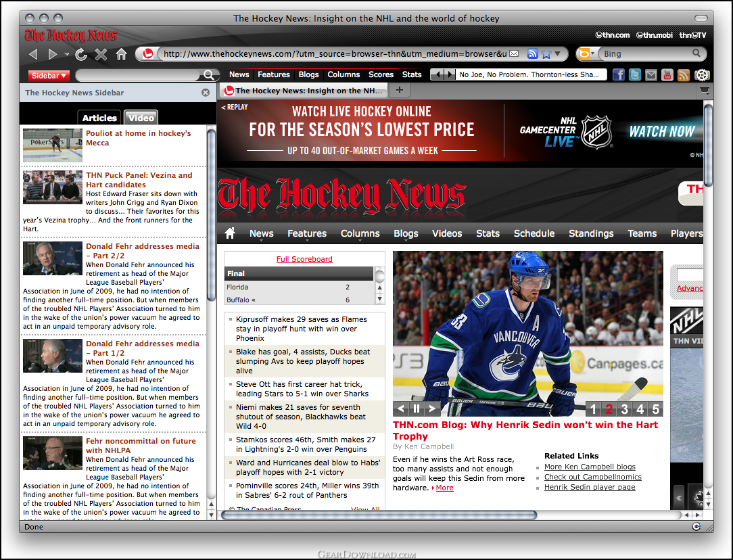Click REPLAY on the banner ad
Viewport: 733px width, 560px height.
tap(235, 107)
